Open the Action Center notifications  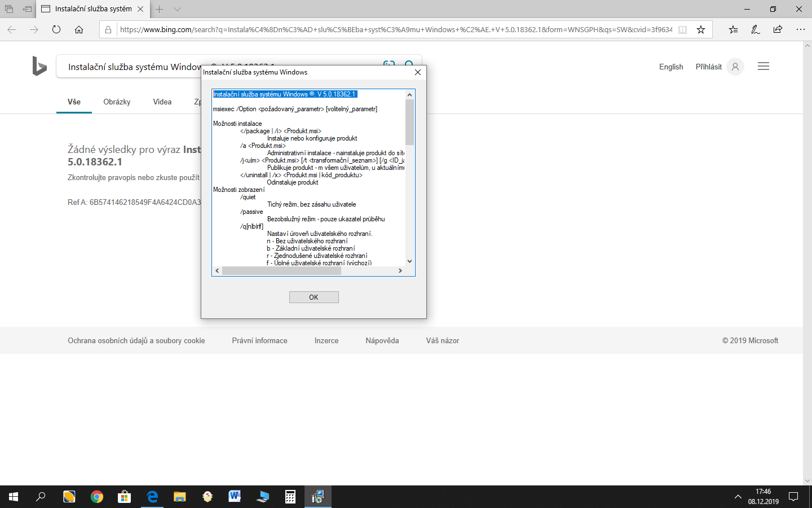(793, 497)
